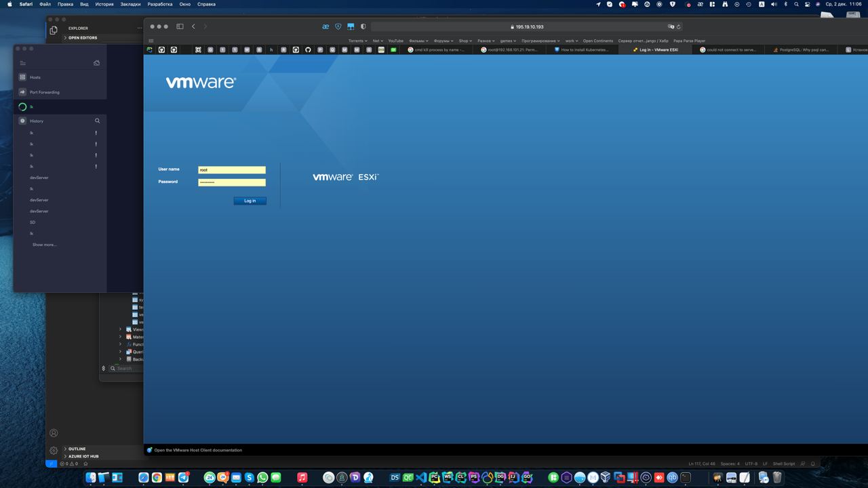Switch to 'could not connect to serve' tab
This screenshot has width=868, height=488.
coord(728,49)
